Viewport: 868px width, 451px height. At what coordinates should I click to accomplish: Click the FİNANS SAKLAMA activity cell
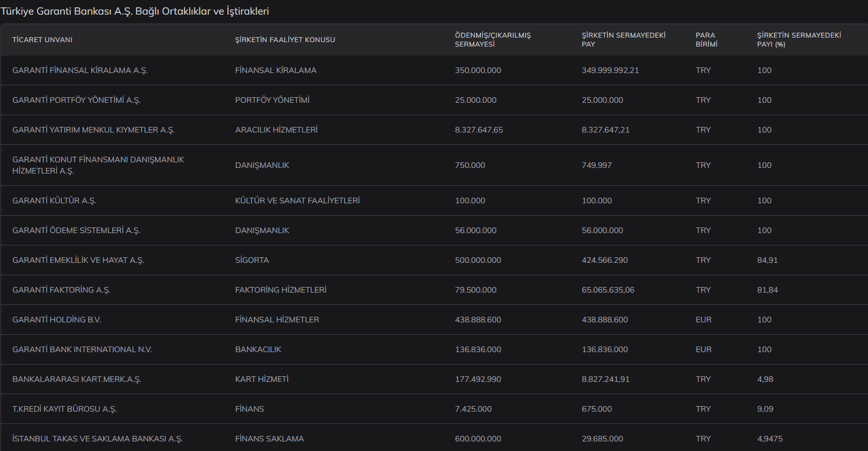(x=269, y=439)
